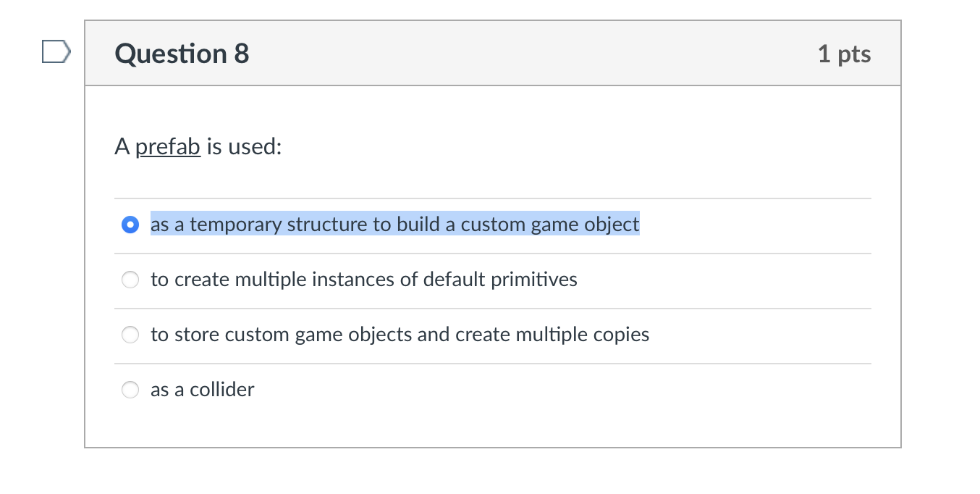Select 'to store custom game objects and create multiple copies'
The height and width of the screenshot is (494, 980).
click(130, 334)
